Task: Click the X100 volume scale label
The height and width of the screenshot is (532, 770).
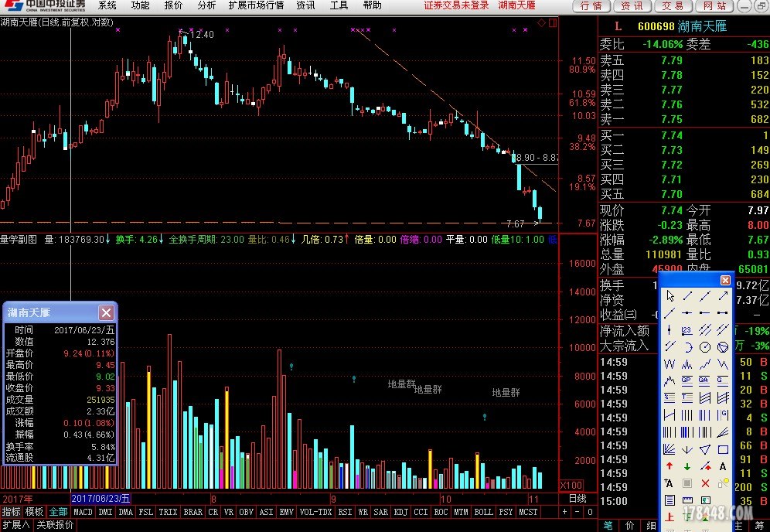Action: pyautogui.click(x=571, y=486)
